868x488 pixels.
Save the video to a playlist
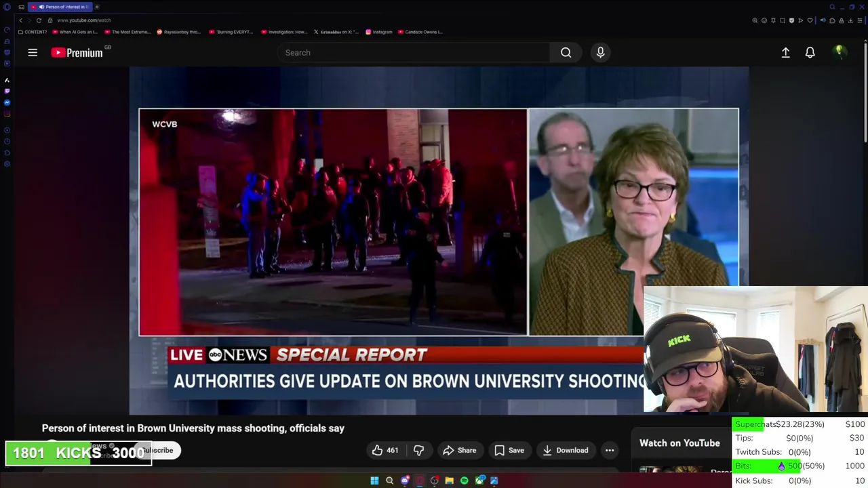point(509,450)
